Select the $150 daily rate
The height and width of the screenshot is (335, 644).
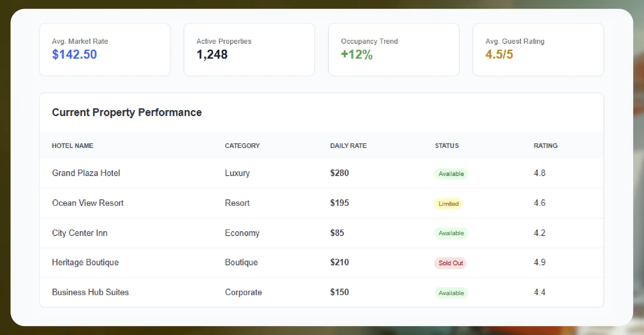(339, 292)
